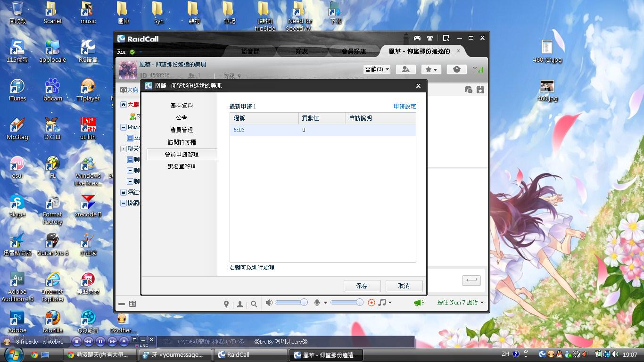Click the search magnifier icon in bottom bar
The image size is (644, 362).
coord(254,304)
